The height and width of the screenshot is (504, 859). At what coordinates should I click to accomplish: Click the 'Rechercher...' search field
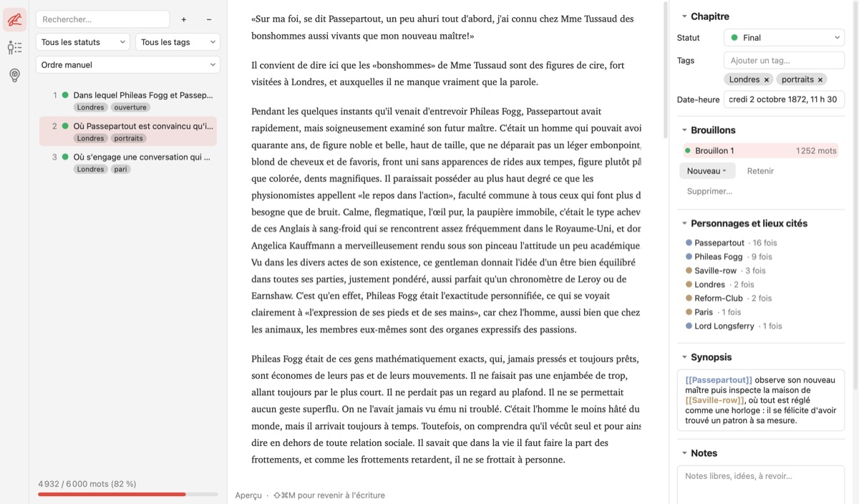[102, 19]
